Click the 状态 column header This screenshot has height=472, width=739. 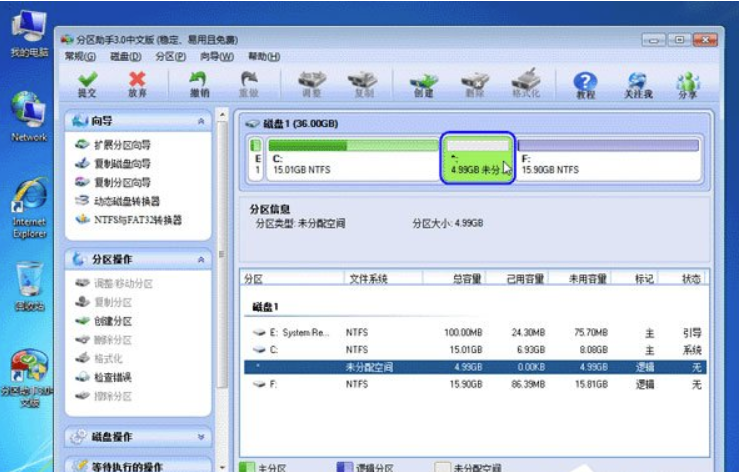tap(682, 279)
